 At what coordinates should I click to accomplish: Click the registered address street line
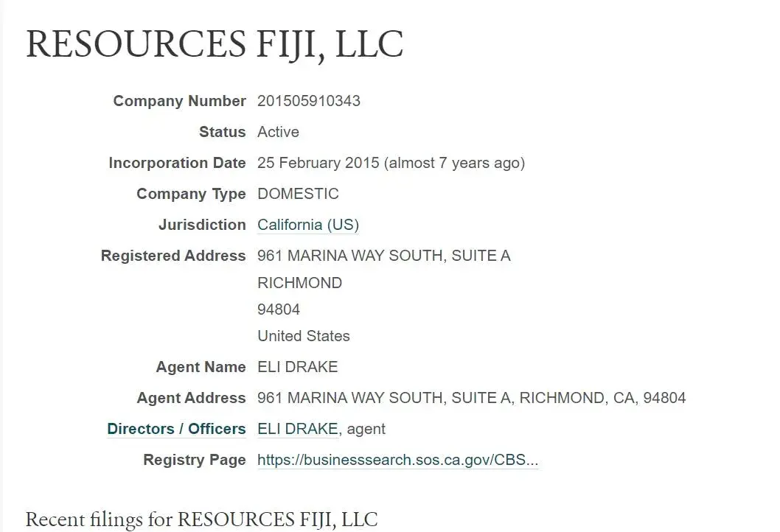[x=383, y=256]
